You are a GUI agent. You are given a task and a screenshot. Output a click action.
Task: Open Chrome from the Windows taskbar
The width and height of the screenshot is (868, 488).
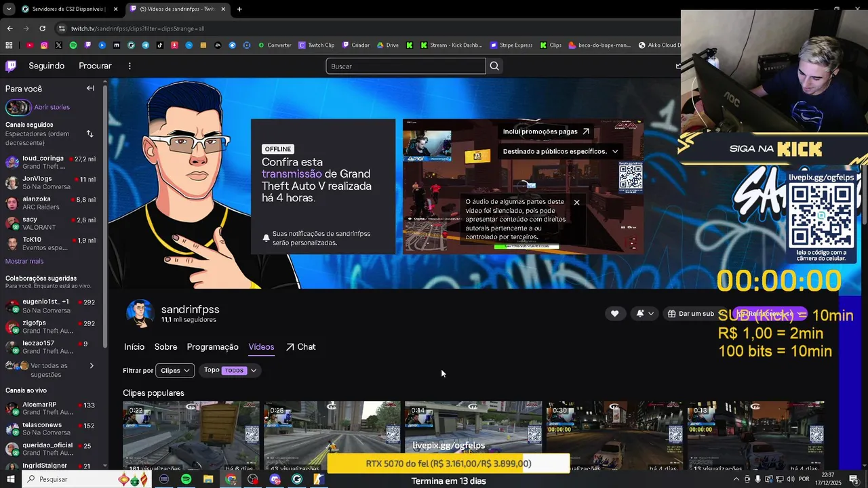(231, 479)
